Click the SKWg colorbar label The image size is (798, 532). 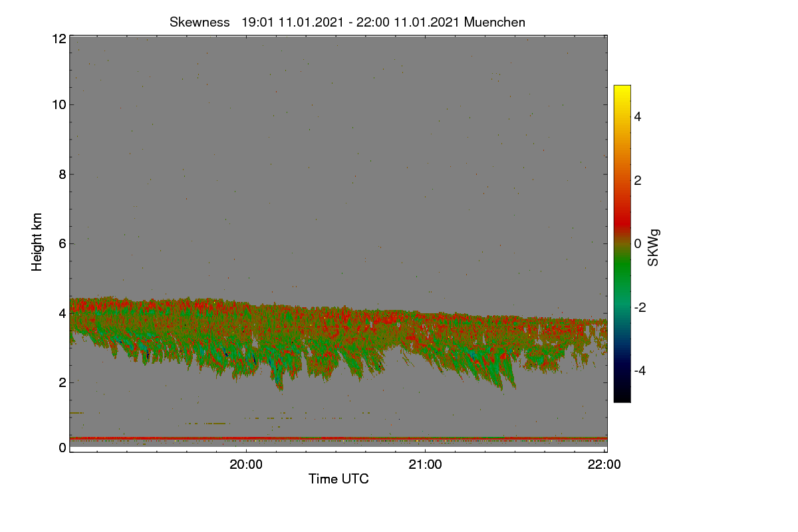click(x=654, y=248)
